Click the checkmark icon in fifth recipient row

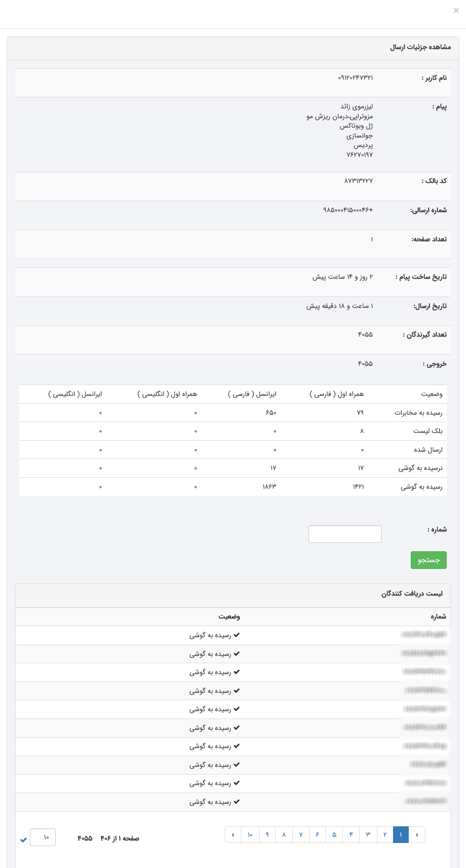pyautogui.click(x=237, y=709)
